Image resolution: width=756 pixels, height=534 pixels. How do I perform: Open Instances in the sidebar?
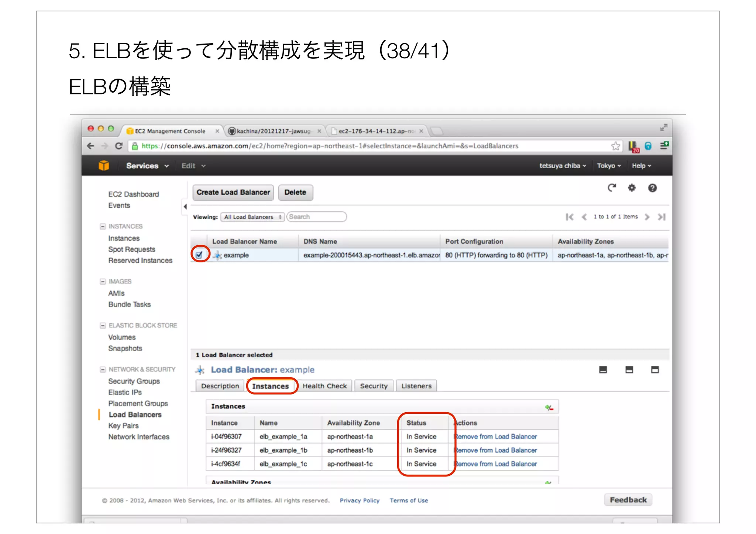click(124, 238)
